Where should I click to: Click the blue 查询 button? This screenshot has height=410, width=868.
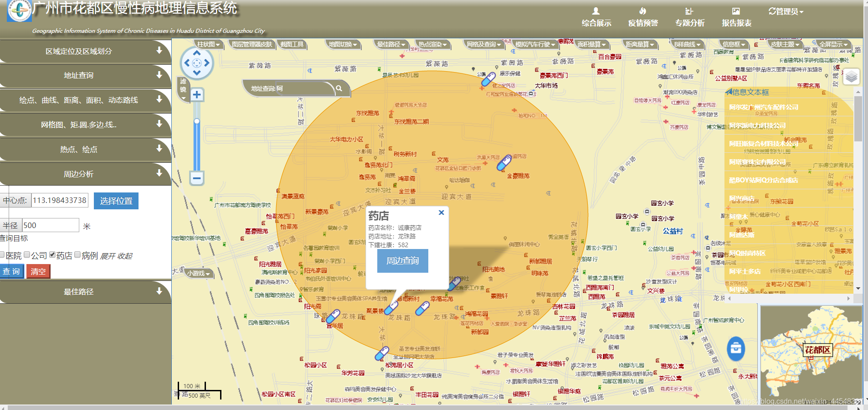tap(11, 271)
